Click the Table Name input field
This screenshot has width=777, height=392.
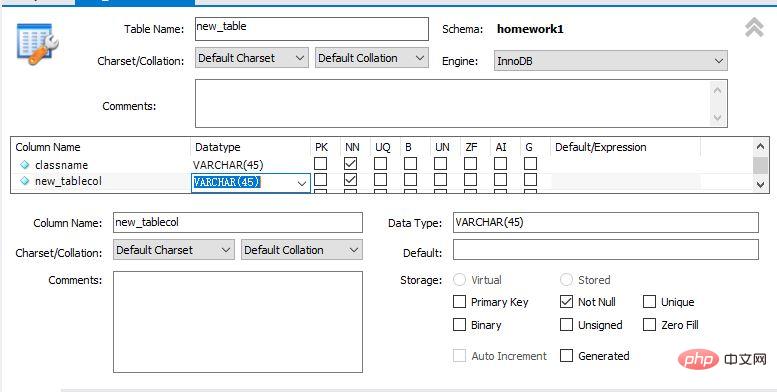[312, 29]
